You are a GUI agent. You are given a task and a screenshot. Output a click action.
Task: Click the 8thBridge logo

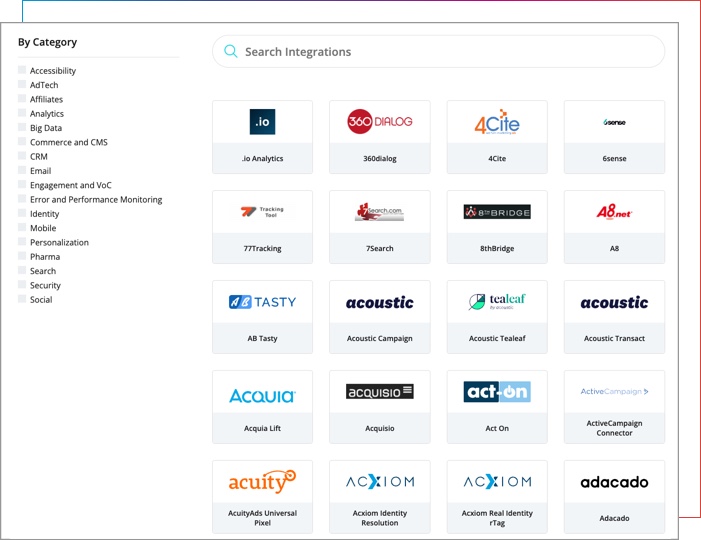(497, 212)
